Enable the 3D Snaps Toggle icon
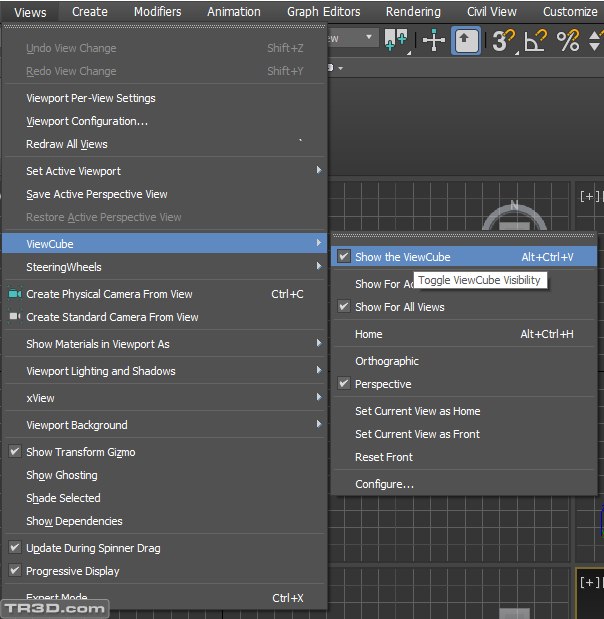604x619 pixels. (503, 40)
